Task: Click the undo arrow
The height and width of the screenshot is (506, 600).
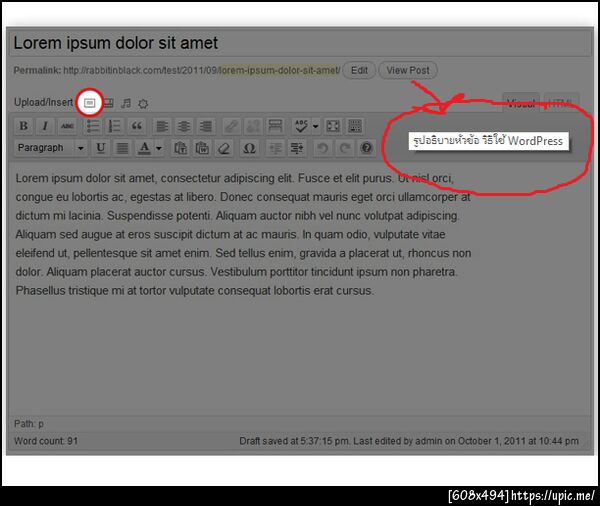Action: pos(323,148)
